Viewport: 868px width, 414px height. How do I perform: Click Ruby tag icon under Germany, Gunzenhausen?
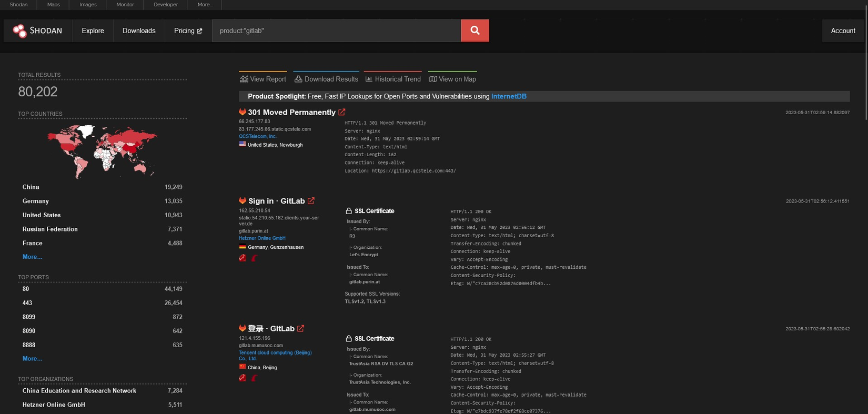click(243, 258)
